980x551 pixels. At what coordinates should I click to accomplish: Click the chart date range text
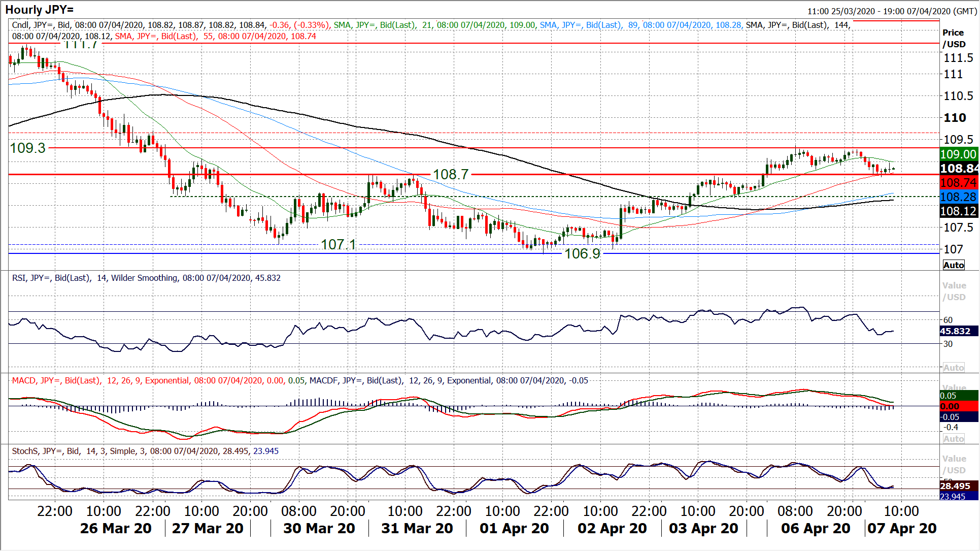pyautogui.click(x=892, y=11)
